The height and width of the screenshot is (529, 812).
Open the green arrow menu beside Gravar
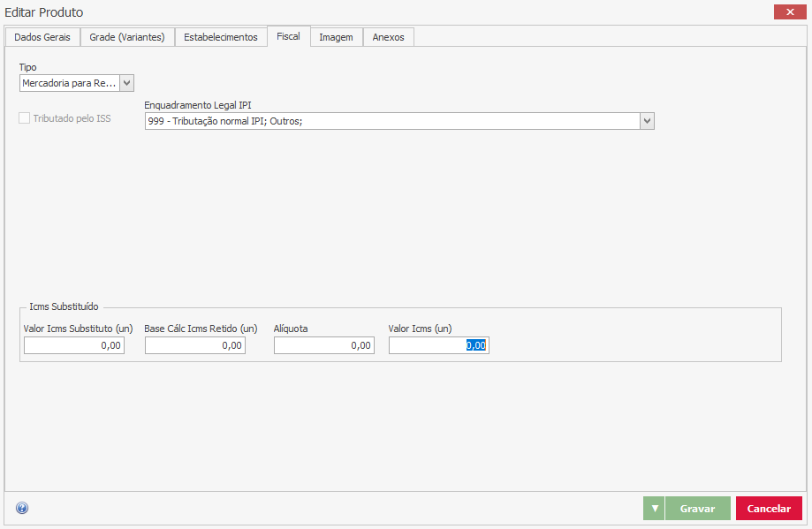coord(654,509)
